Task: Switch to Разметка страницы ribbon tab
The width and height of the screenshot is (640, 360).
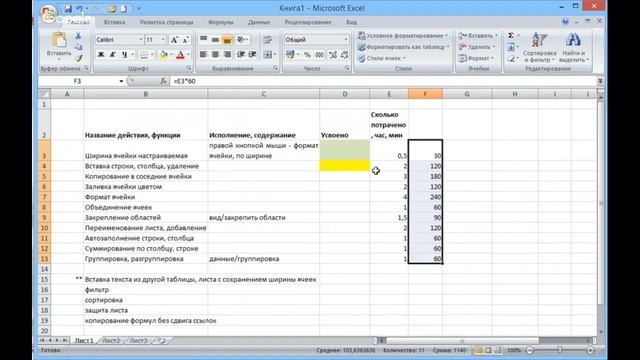Action: [167, 22]
